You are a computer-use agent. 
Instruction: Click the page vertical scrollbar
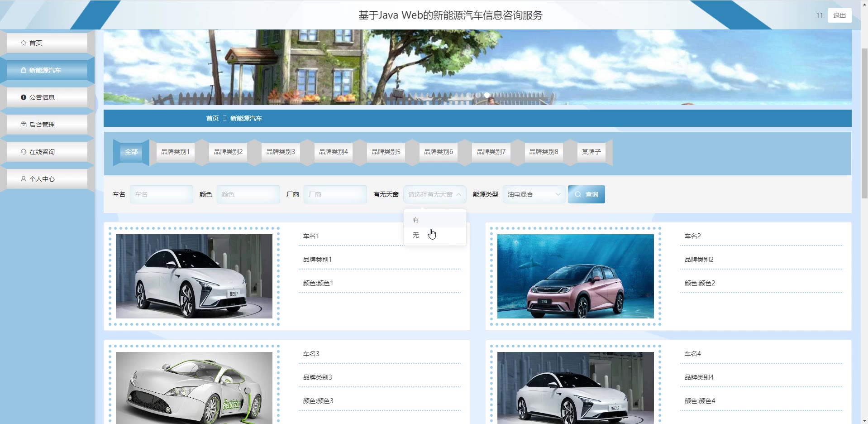(x=864, y=123)
